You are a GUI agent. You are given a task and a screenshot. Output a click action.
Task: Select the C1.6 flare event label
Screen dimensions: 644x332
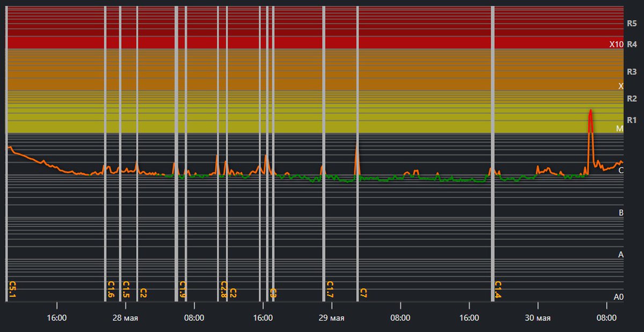(x=111, y=290)
